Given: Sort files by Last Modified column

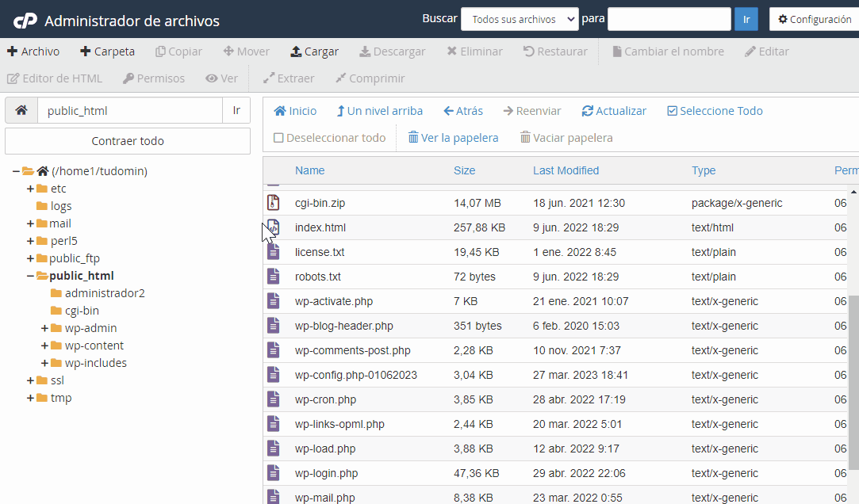Looking at the screenshot, I should pyautogui.click(x=566, y=170).
